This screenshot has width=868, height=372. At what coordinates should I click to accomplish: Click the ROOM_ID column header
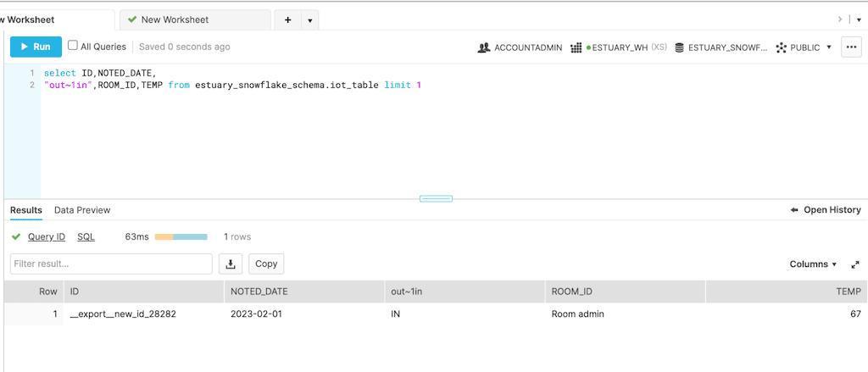625,291
